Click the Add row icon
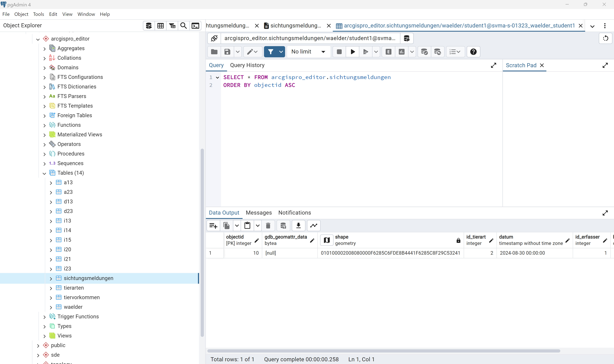This screenshot has width=614, height=364. (213, 225)
